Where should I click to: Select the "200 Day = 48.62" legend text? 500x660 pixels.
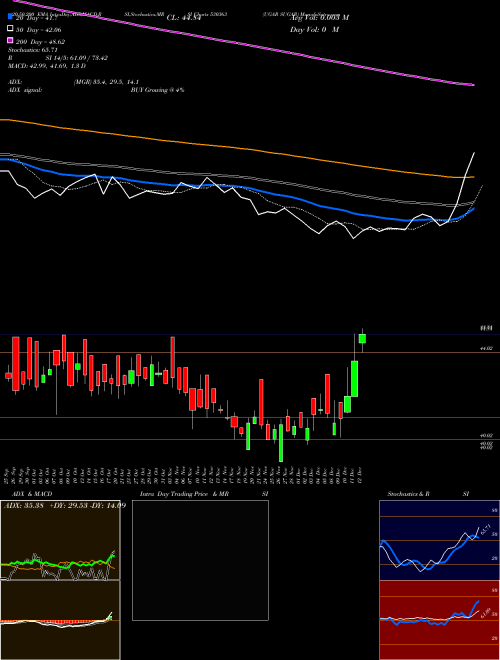point(41,42)
